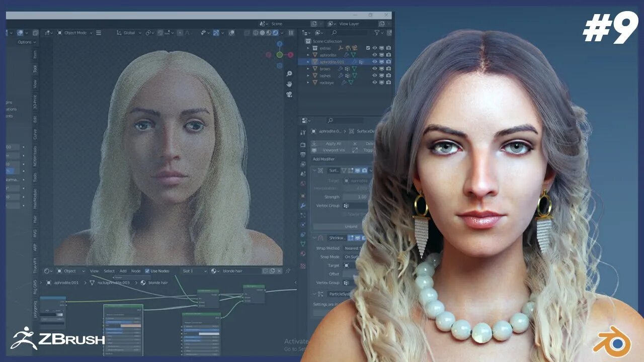Hide aphrodite.001 with eye icon

(x=374, y=61)
